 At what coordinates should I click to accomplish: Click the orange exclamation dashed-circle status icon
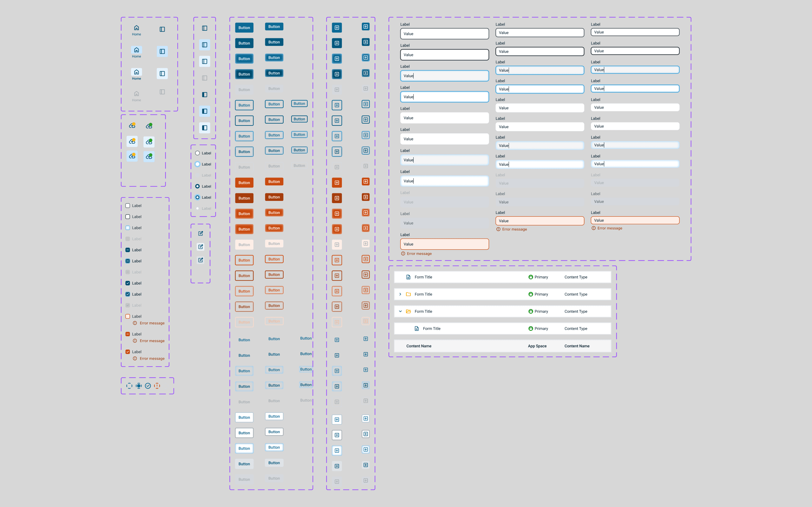[157, 386]
